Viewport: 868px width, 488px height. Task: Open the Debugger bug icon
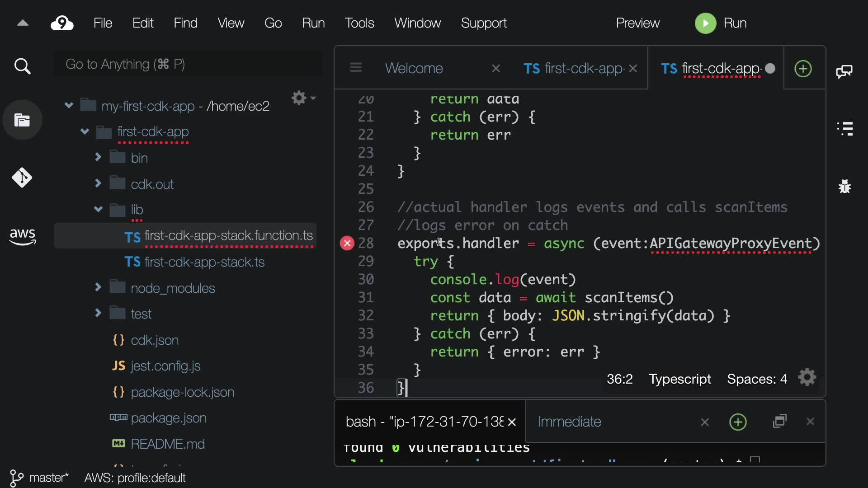844,186
